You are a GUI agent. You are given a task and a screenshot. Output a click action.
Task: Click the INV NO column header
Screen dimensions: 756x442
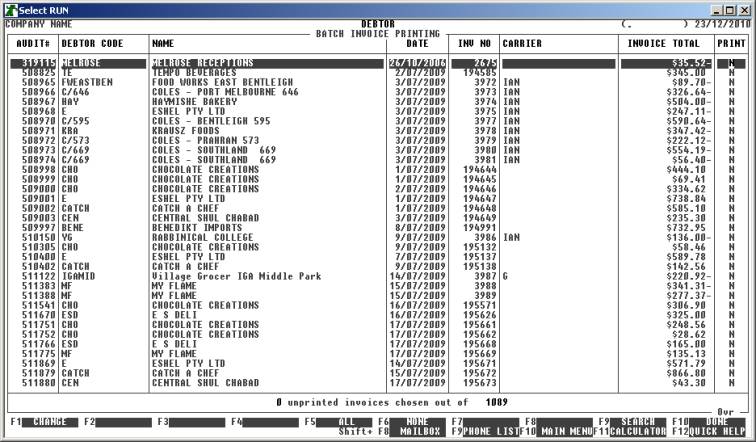[x=474, y=43]
